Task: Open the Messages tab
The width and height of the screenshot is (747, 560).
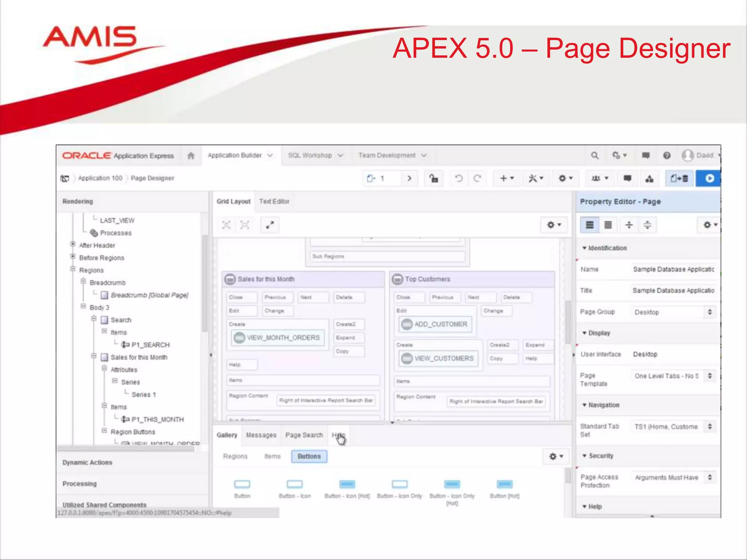Action: pyautogui.click(x=261, y=435)
